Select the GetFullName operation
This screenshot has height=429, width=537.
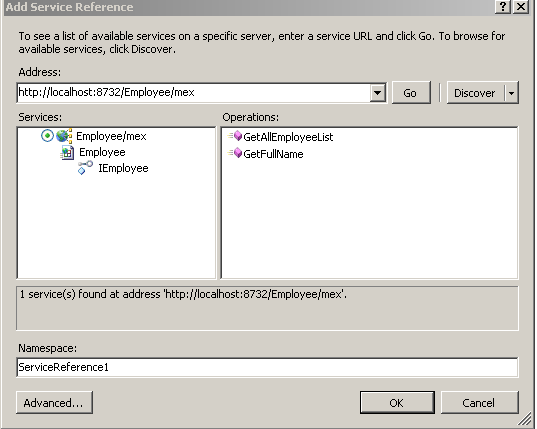pos(273,154)
